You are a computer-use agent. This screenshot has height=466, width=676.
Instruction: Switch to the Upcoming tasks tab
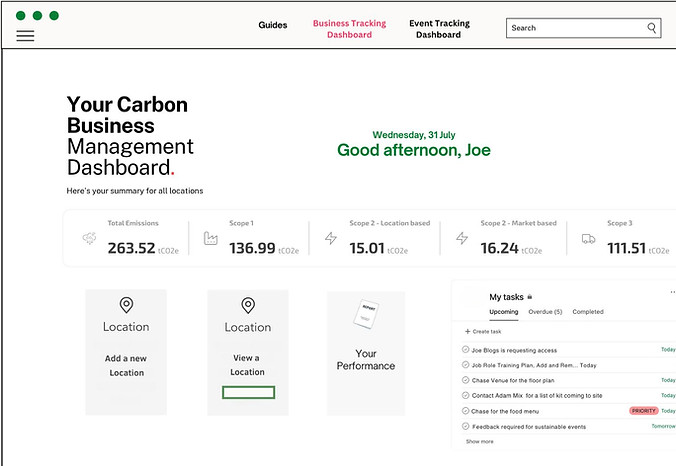click(x=504, y=311)
